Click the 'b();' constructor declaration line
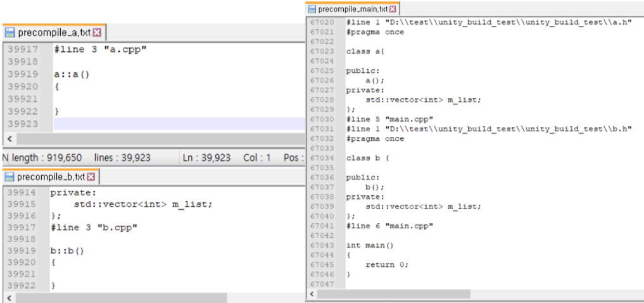This screenshot has width=644, height=303. pyautogui.click(x=375, y=187)
